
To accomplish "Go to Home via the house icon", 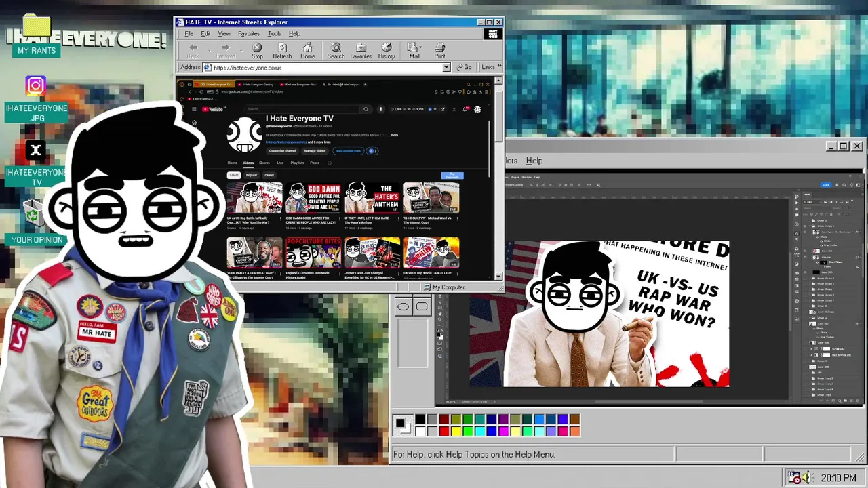I will click(x=307, y=51).
